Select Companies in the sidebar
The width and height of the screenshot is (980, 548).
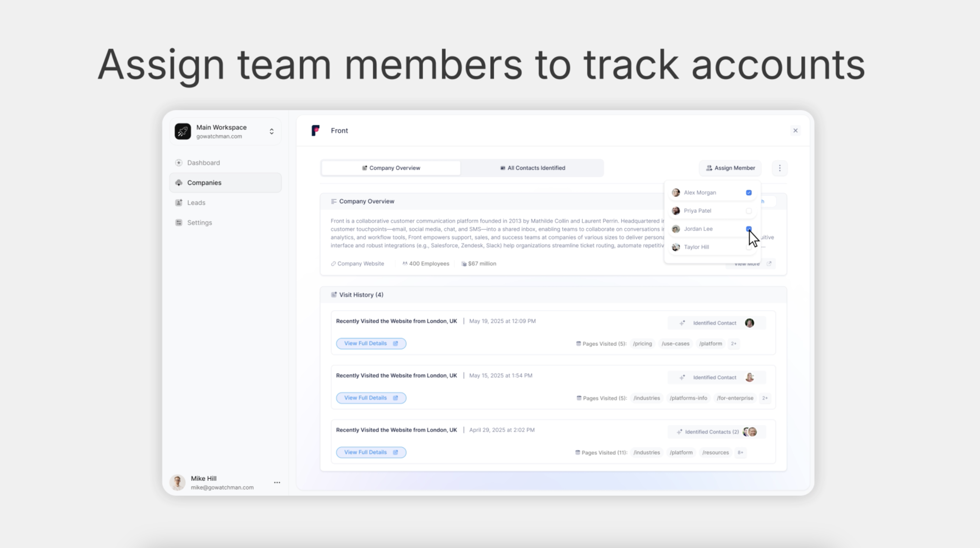click(x=225, y=182)
